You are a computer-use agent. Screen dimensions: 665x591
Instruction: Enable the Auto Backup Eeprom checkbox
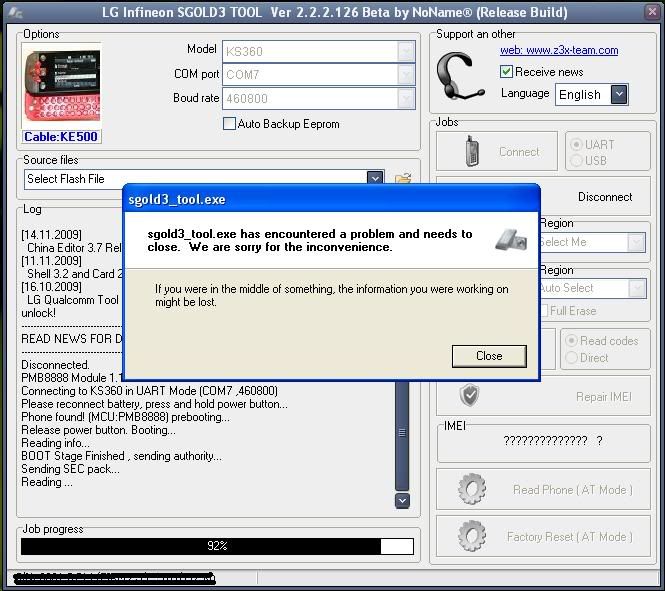[x=229, y=124]
